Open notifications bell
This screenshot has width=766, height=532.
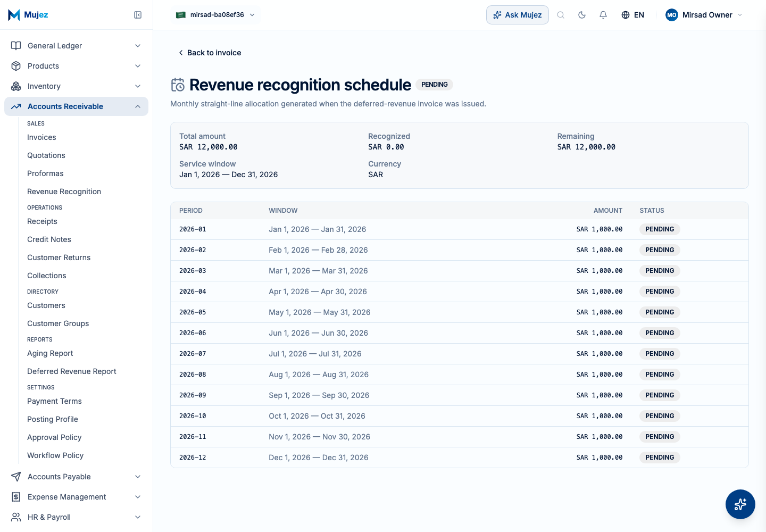pyautogui.click(x=603, y=15)
